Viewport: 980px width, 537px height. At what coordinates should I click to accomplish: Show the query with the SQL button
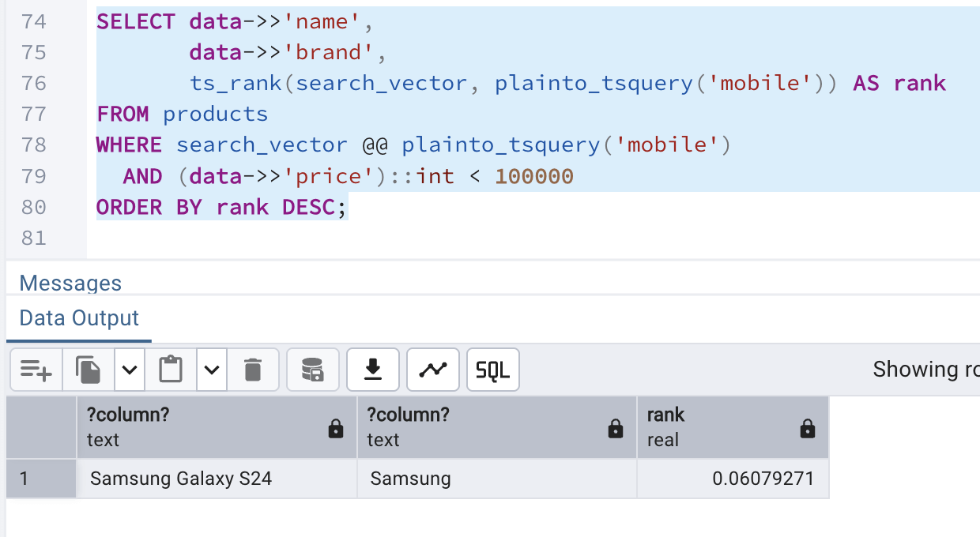493,370
